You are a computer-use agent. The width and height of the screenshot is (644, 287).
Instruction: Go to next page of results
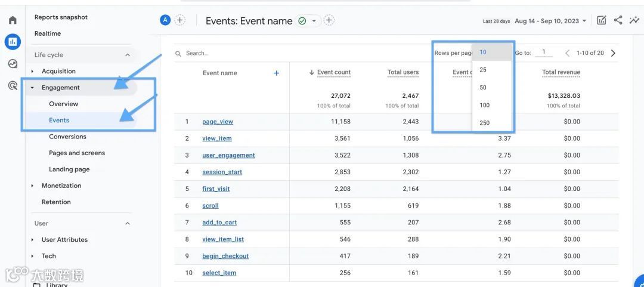613,53
